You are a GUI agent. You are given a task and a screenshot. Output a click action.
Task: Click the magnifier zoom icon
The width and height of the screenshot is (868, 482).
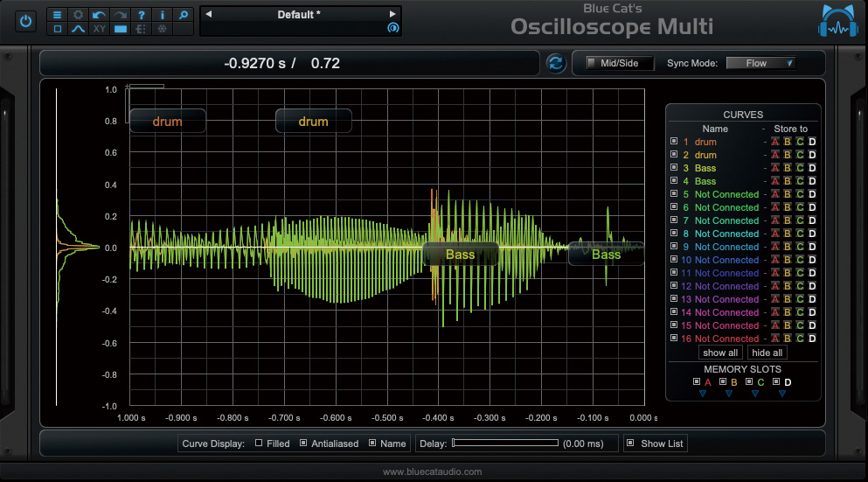tap(184, 15)
